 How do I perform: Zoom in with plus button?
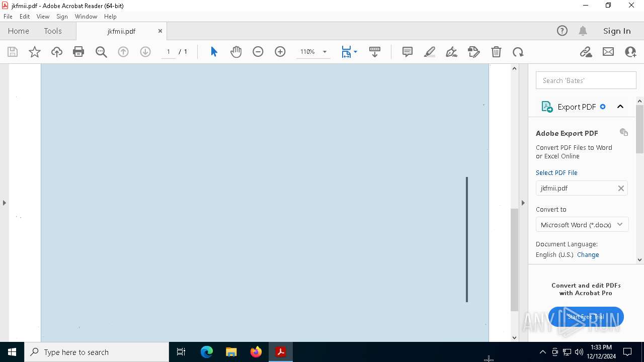tap(280, 52)
